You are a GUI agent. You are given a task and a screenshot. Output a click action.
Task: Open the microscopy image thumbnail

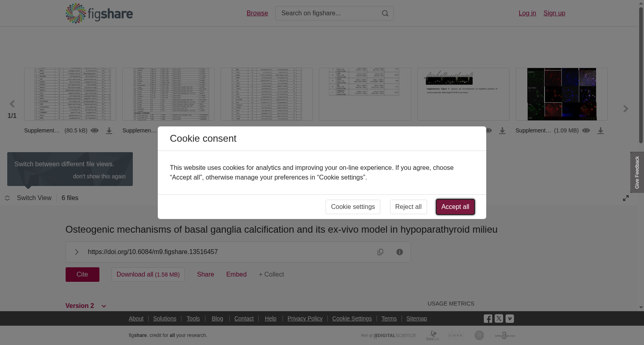561,94
